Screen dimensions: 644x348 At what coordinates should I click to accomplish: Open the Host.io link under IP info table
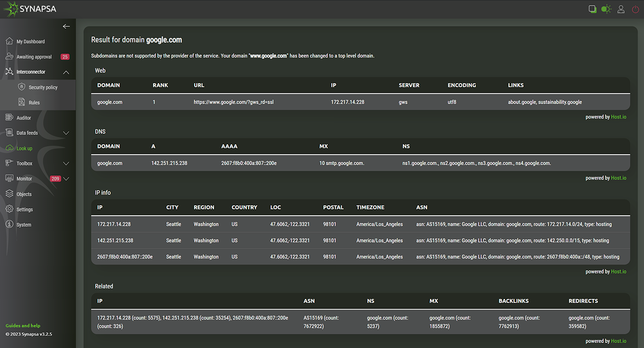(x=619, y=271)
